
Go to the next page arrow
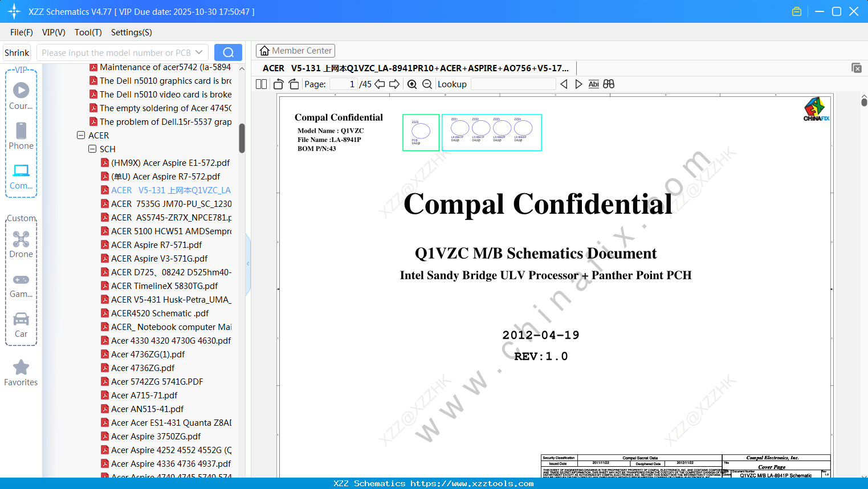tap(394, 84)
